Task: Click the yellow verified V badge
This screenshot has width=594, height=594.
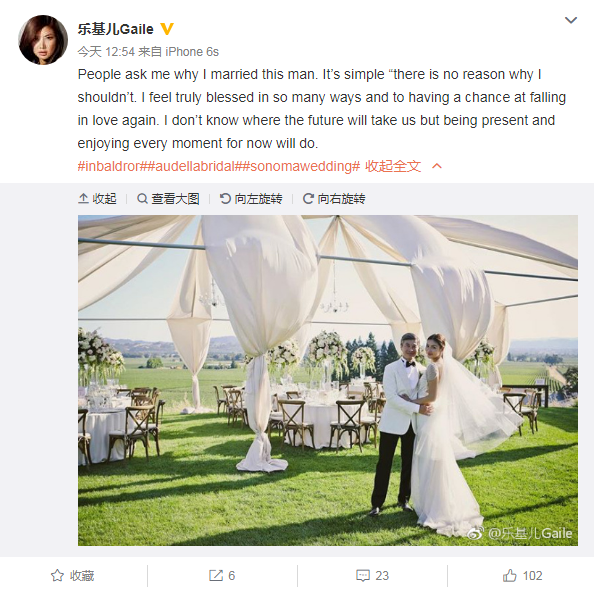Action: coord(167,29)
